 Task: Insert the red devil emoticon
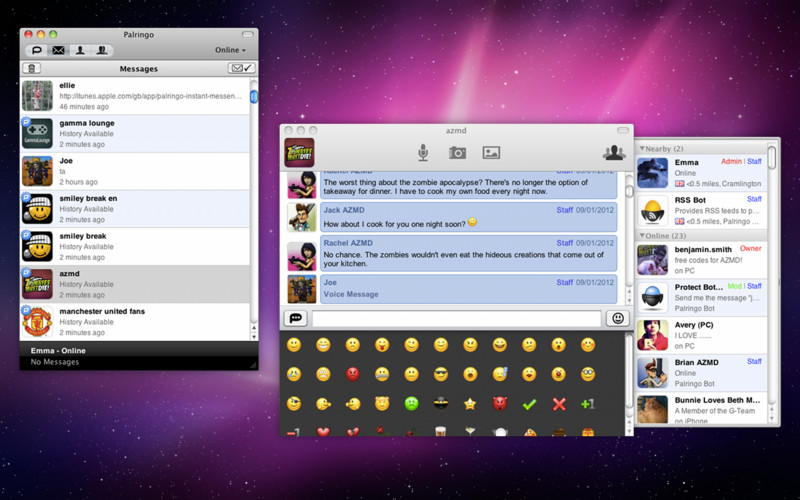(500, 404)
